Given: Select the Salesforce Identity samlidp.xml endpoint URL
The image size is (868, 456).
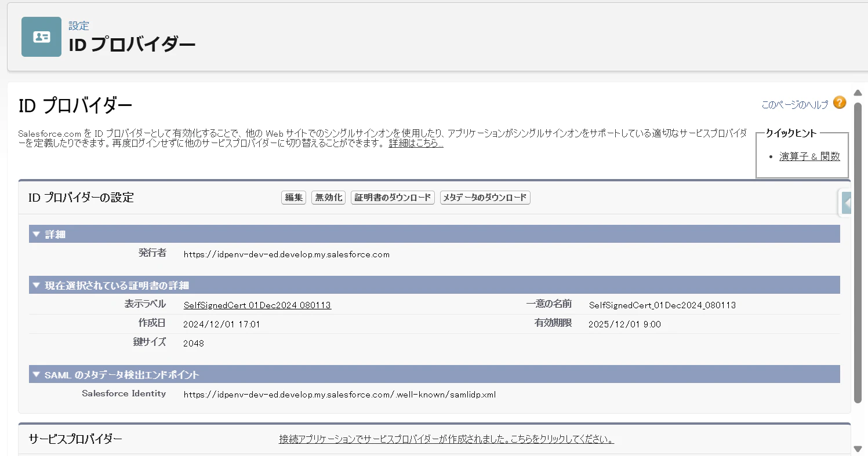Looking at the screenshot, I should point(340,395).
